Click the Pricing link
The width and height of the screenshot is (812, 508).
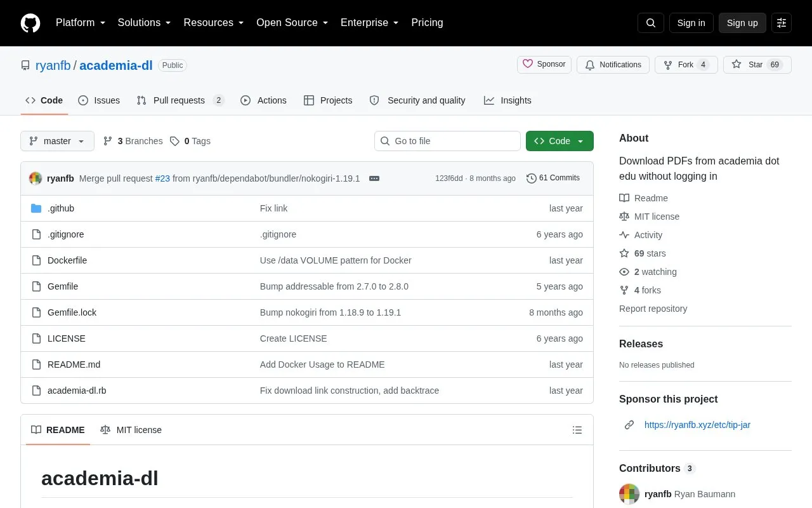click(x=427, y=23)
